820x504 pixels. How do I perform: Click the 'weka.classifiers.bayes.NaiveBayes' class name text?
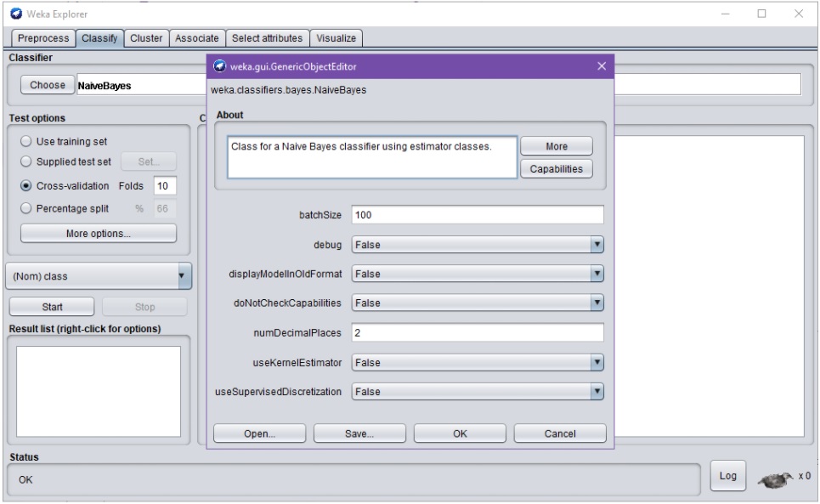[289, 90]
